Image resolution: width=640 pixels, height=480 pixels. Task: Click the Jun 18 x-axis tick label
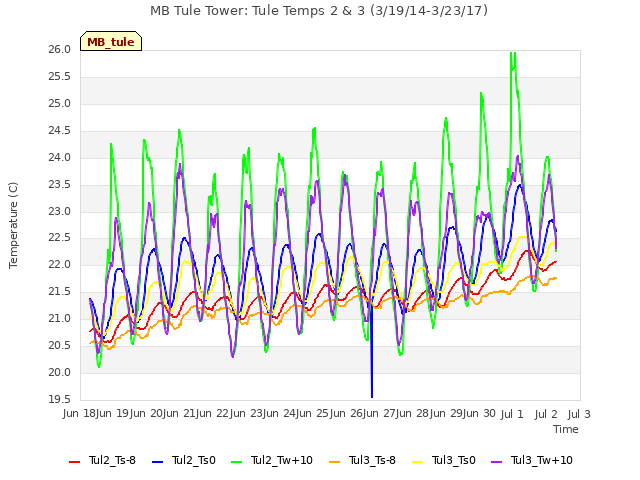coord(79,414)
